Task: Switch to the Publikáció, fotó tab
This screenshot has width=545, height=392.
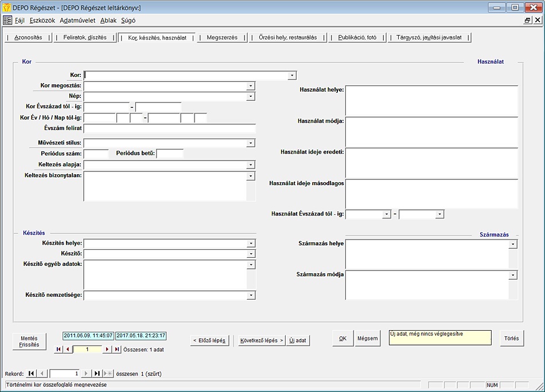Action: (357, 37)
